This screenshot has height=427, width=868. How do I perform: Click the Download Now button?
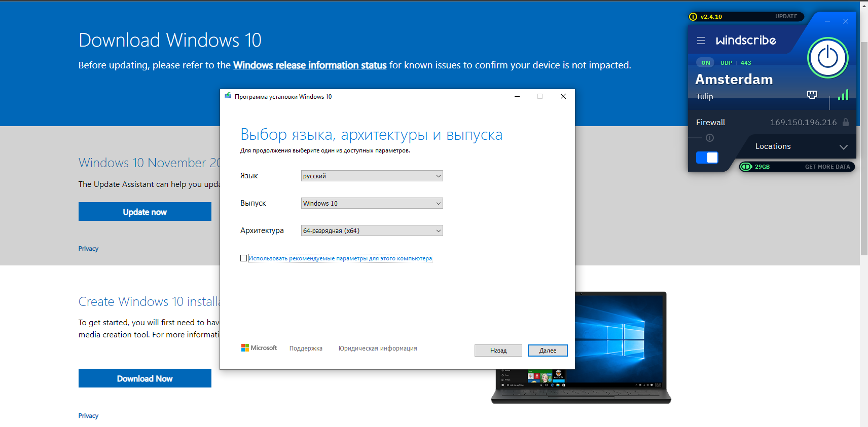click(x=145, y=378)
